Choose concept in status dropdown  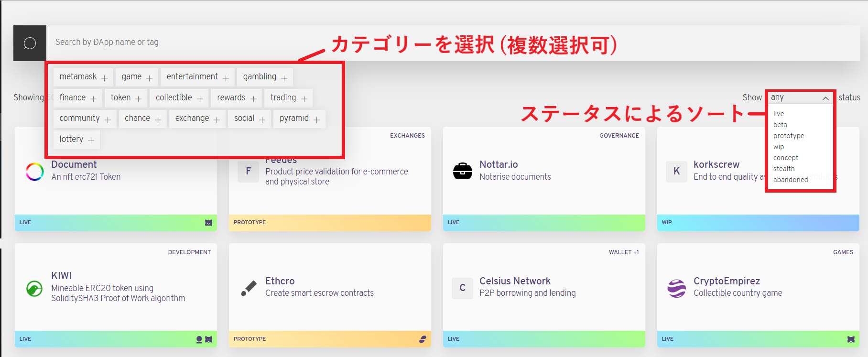786,158
